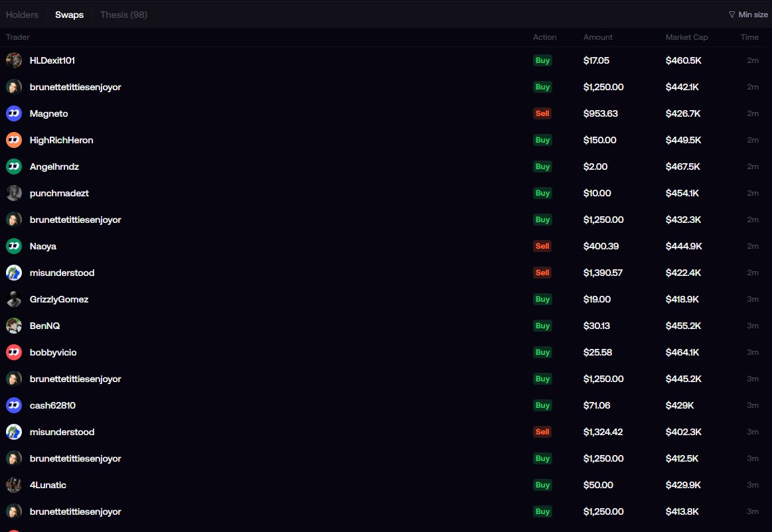The height and width of the screenshot is (532, 772).
Task: Click Magneto's blue avatar icon
Action: (14, 113)
